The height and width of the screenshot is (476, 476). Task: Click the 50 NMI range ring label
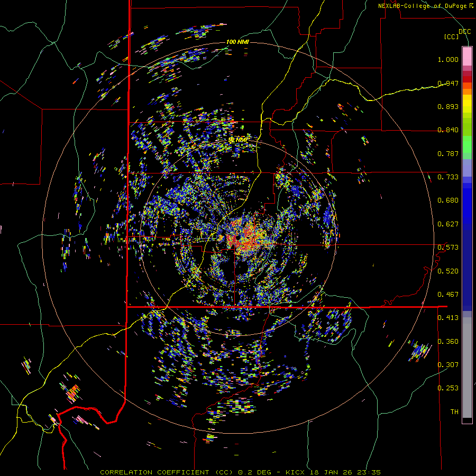pyautogui.click(x=238, y=140)
